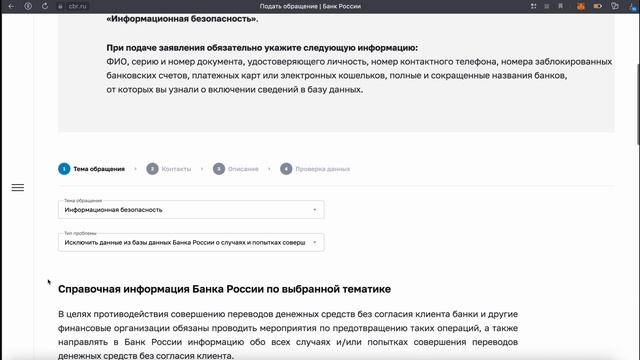The width and height of the screenshot is (640, 360).
Task: Click the cbr.ru address field
Action: tap(78, 7)
